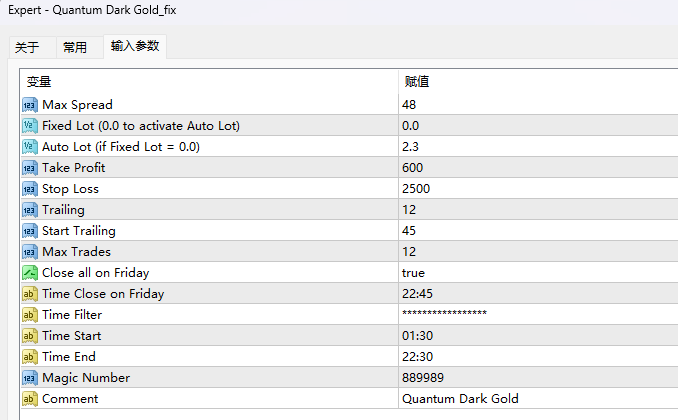Open the 常用 tab

coord(75,47)
